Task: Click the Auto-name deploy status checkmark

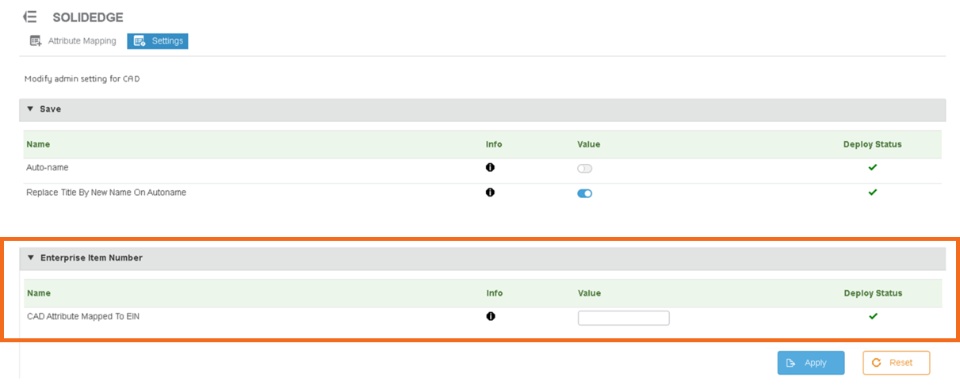Action: point(872,167)
